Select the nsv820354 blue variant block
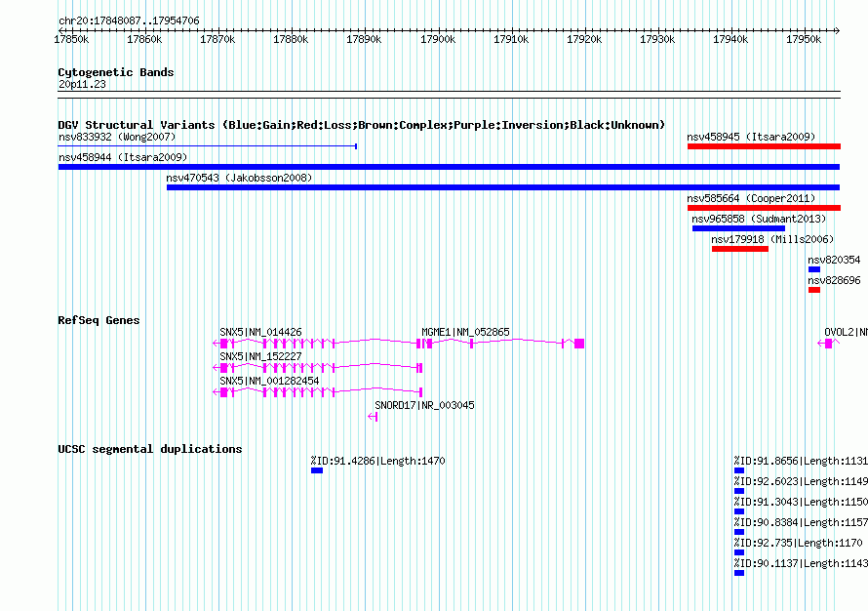The height and width of the screenshot is (611, 868). 814,269
